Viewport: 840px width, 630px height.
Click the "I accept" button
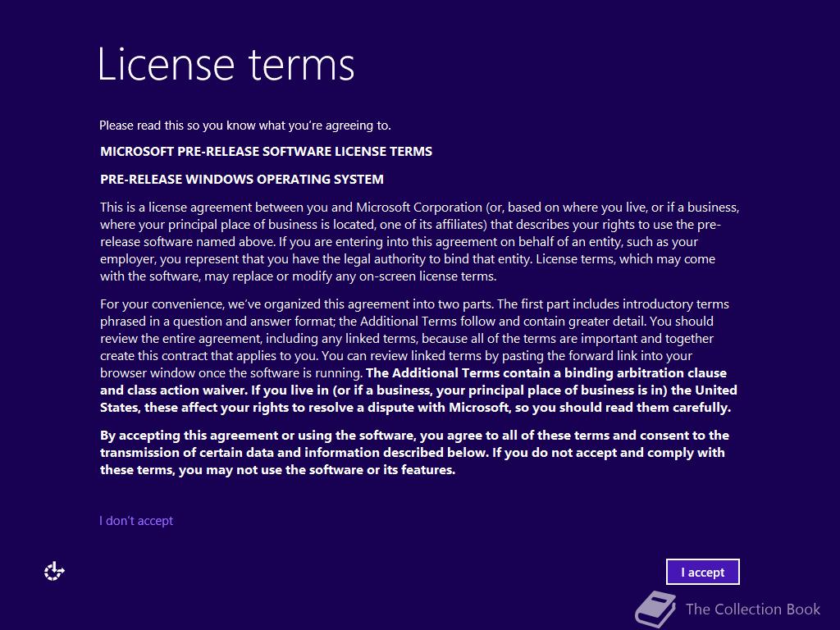tap(702, 572)
